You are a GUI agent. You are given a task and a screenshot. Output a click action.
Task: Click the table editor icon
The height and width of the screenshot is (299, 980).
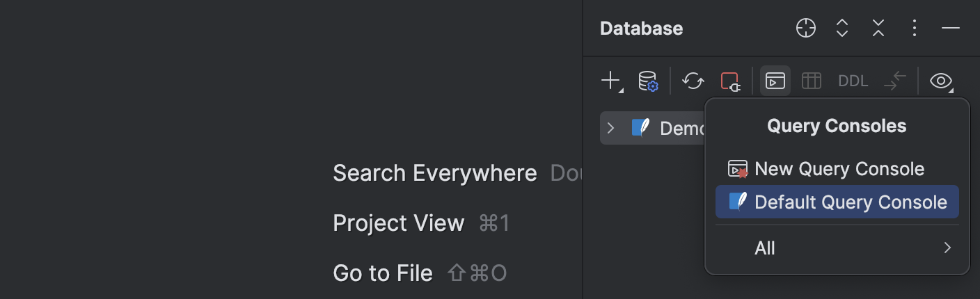(x=812, y=81)
